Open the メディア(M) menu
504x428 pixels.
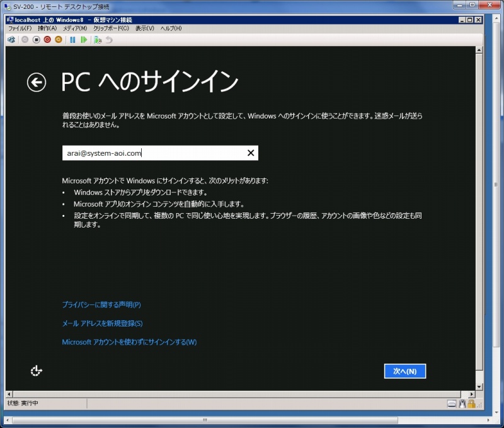[x=75, y=28]
